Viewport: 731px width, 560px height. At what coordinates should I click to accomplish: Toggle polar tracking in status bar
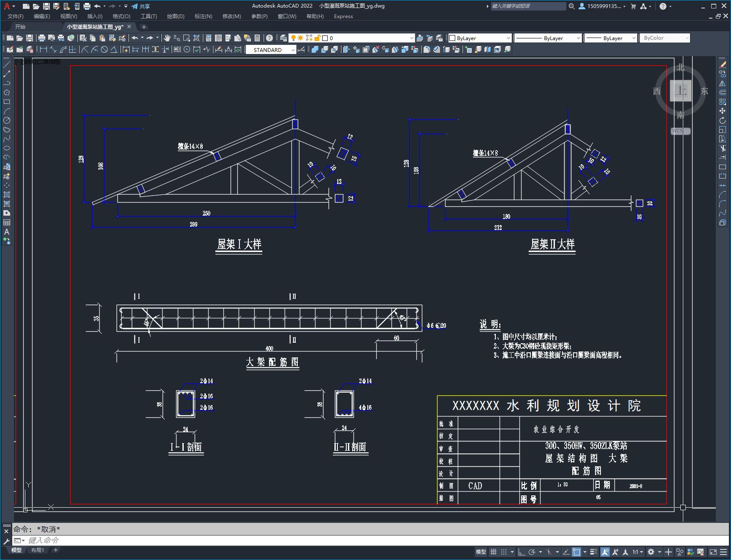coord(532,552)
